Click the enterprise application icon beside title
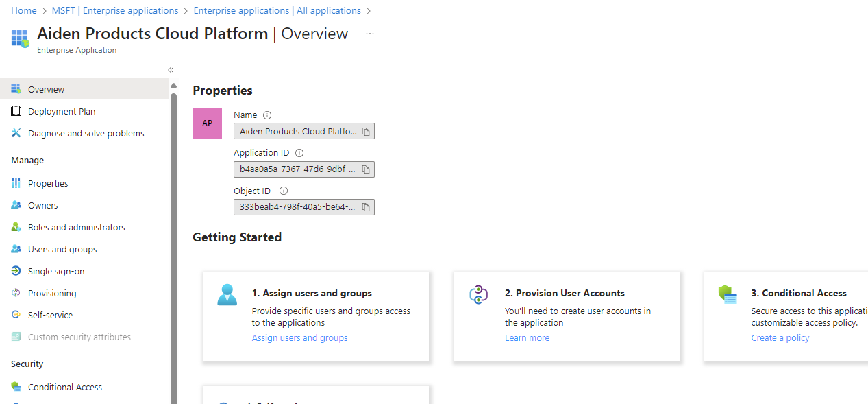 [x=21, y=38]
